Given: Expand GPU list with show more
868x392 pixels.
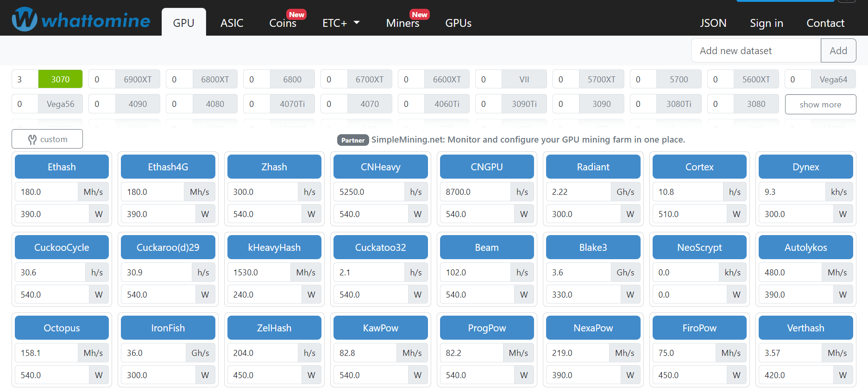Looking at the screenshot, I should (820, 105).
